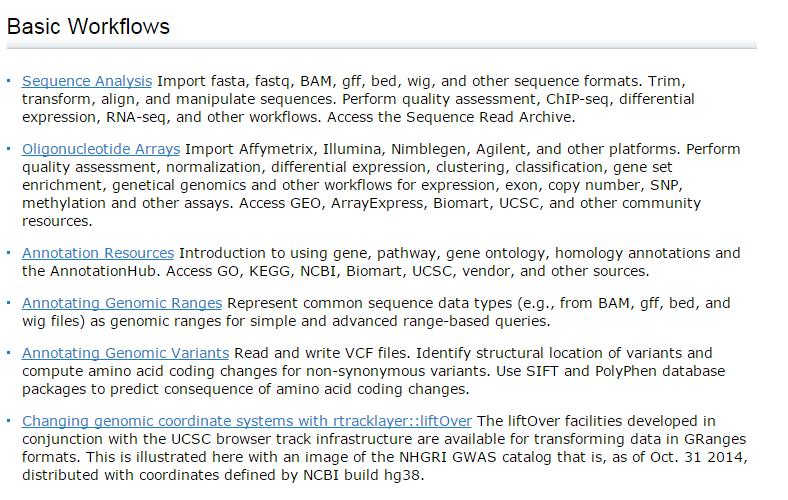788x500 pixels.
Task: Click the text 'Access the Sequence Read Archive'
Action: tap(451, 117)
